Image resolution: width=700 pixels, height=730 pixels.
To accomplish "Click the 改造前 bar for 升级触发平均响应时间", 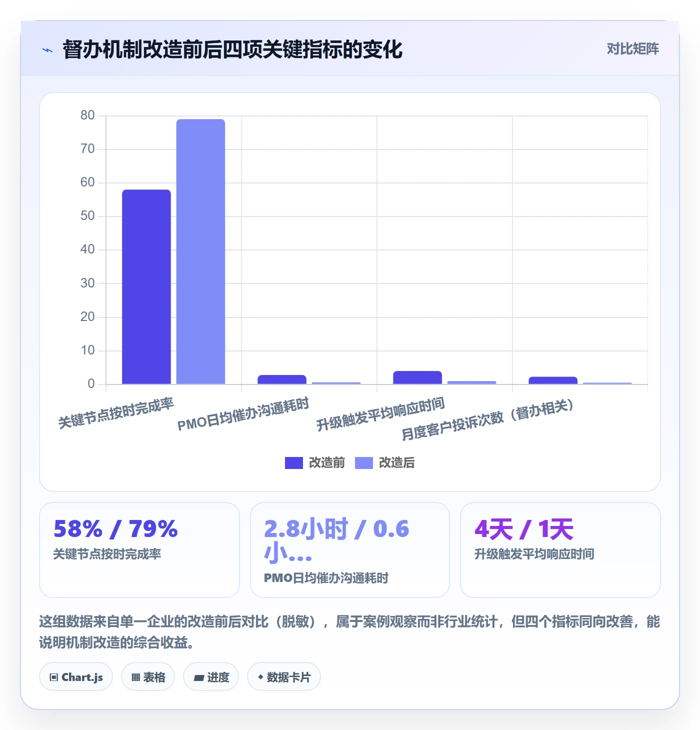I will [417, 377].
